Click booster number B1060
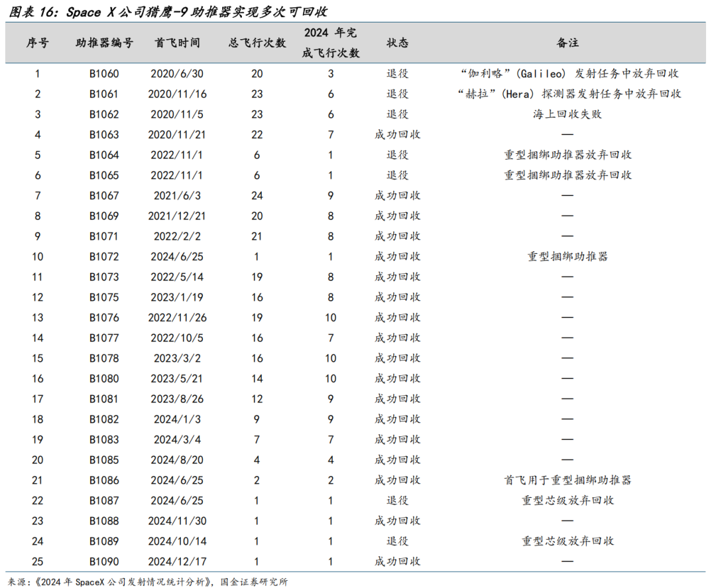The height and width of the screenshot is (588, 716). click(x=104, y=74)
